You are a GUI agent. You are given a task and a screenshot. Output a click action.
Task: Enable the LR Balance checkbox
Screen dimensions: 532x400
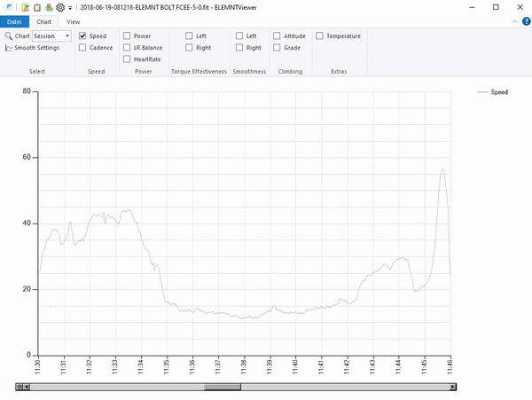127,48
